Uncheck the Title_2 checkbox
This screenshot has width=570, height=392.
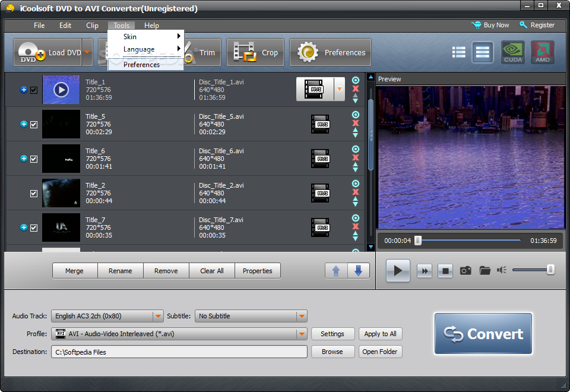(34, 194)
